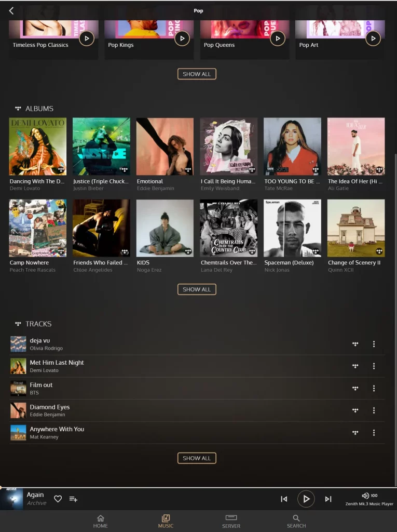Click Tidal icon on Anywhere With You row
397x532 pixels.
pyautogui.click(x=355, y=433)
